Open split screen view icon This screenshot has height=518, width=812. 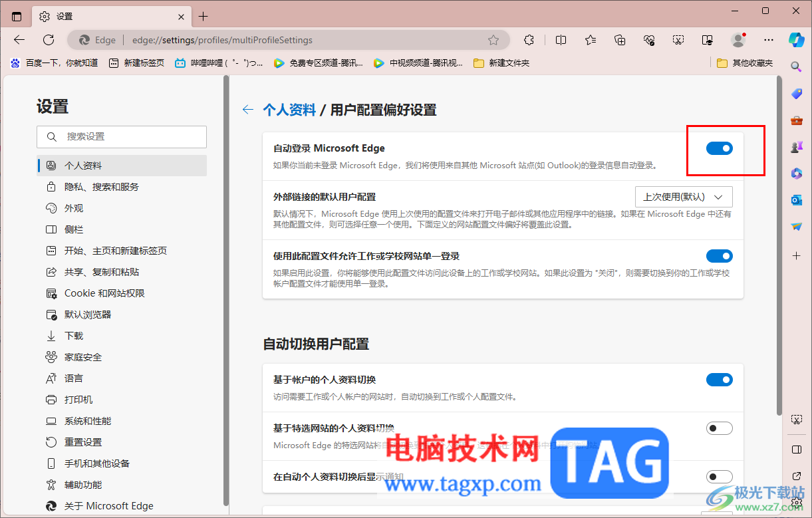[561, 40]
